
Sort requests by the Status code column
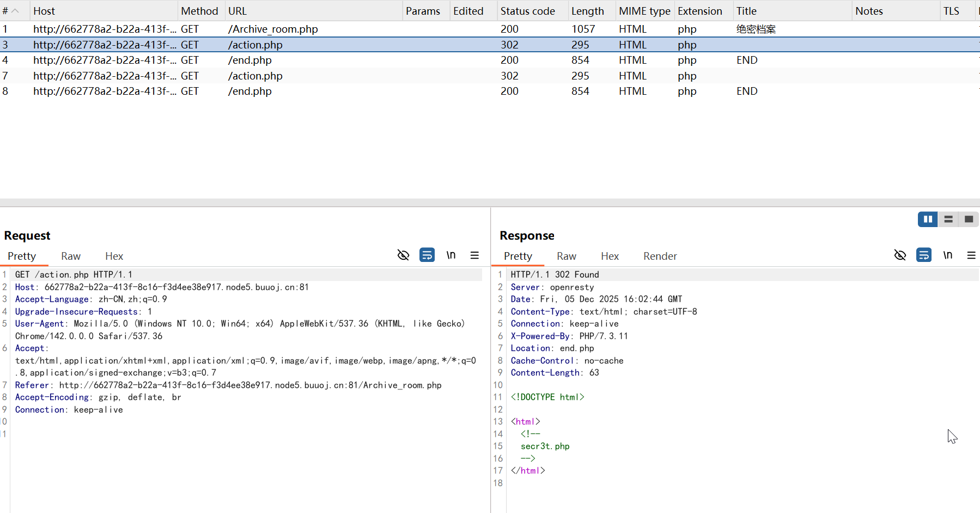(x=528, y=10)
